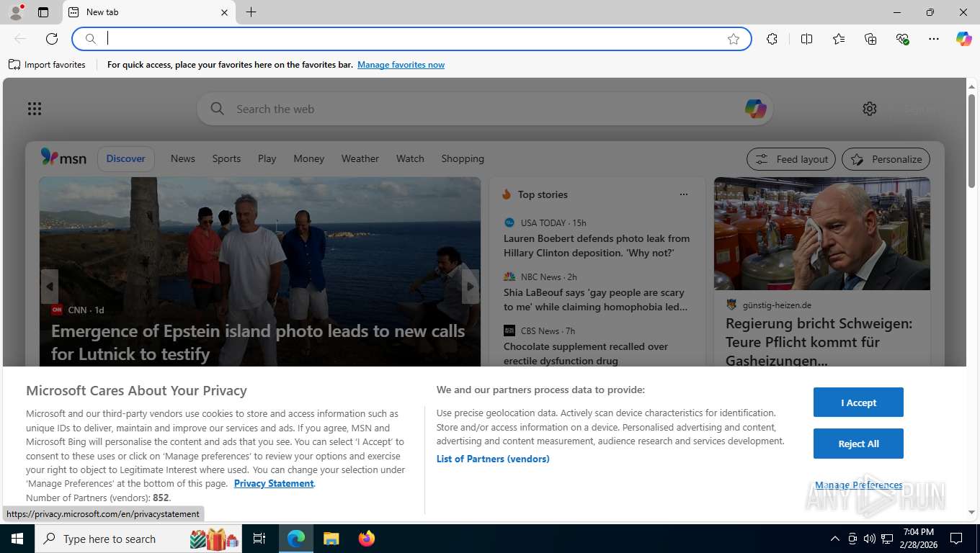Click the Copilot icon in search box
The height and width of the screenshot is (553, 980).
click(x=755, y=109)
